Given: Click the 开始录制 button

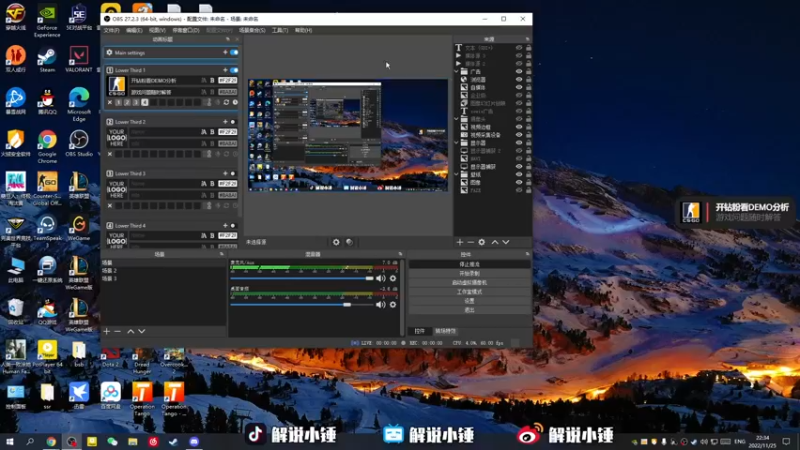Looking at the screenshot, I should pyautogui.click(x=469, y=273).
